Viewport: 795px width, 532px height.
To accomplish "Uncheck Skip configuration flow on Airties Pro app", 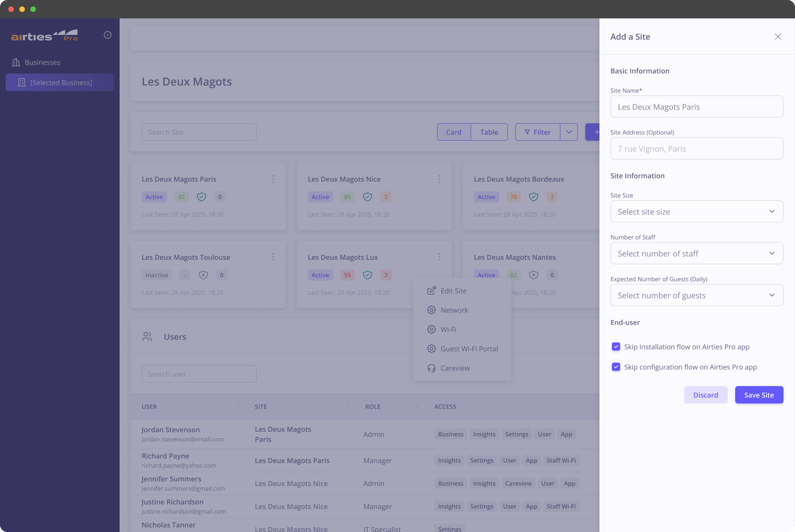I will [616, 367].
